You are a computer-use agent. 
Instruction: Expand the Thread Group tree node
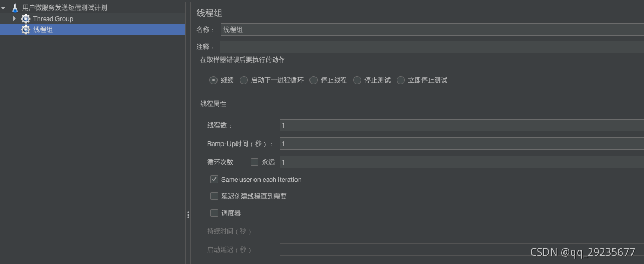[x=14, y=18]
